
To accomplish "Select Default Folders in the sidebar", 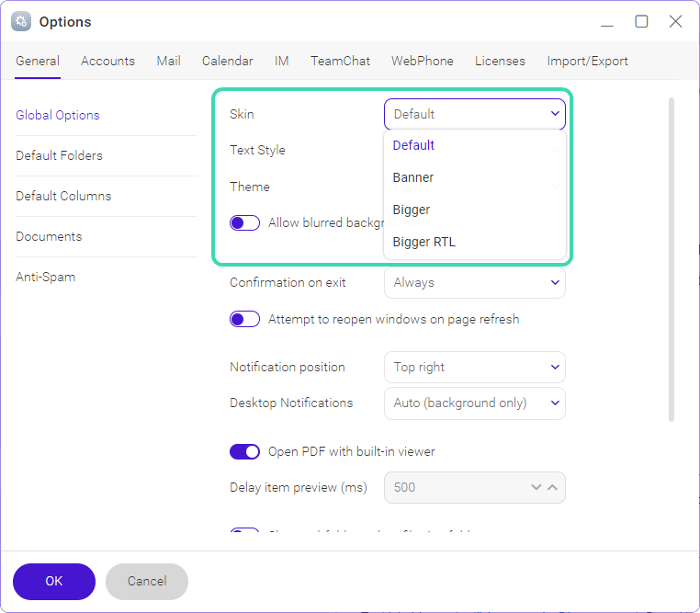I will (59, 155).
